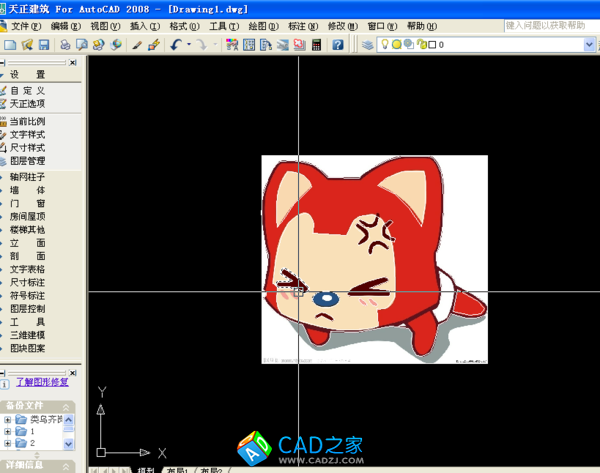The width and height of the screenshot is (600, 473).
Task: Expand the folder named 2 in tree
Action: click(8, 443)
